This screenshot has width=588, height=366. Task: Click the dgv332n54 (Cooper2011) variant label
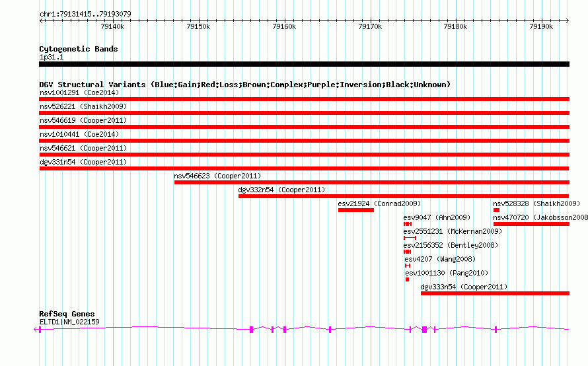[x=281, y=190]
